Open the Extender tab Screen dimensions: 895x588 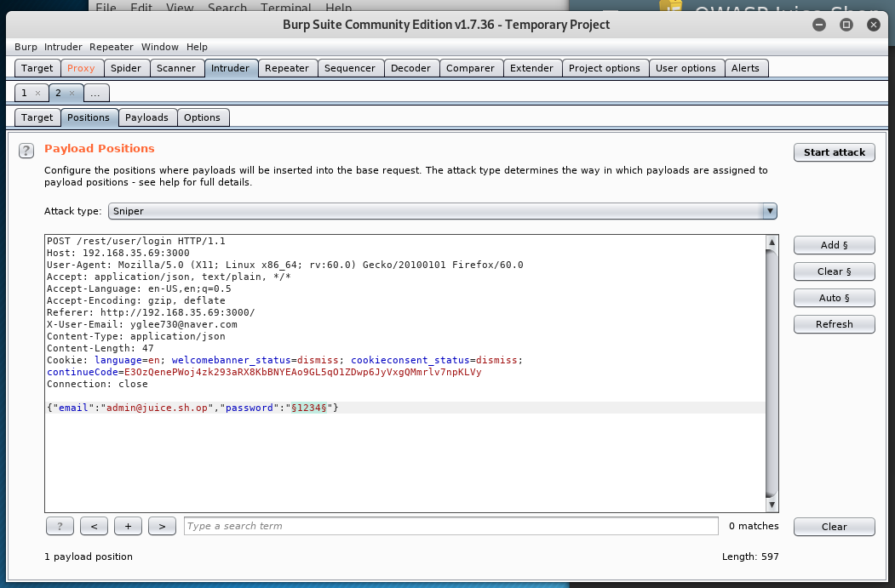click(x=532, y=68)
